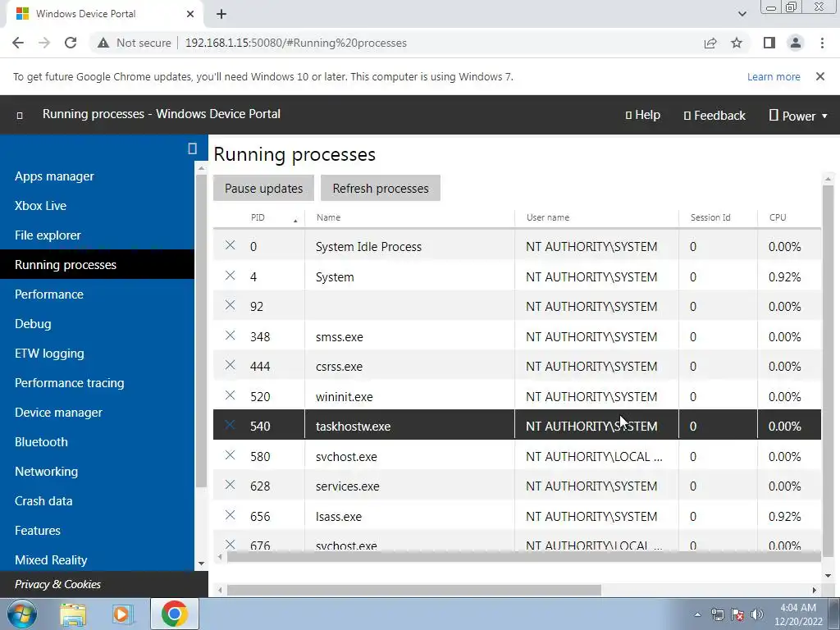Screen dimensions: 840x630
Task: Open Bluetooth settings page
Action: click(41, 442)
